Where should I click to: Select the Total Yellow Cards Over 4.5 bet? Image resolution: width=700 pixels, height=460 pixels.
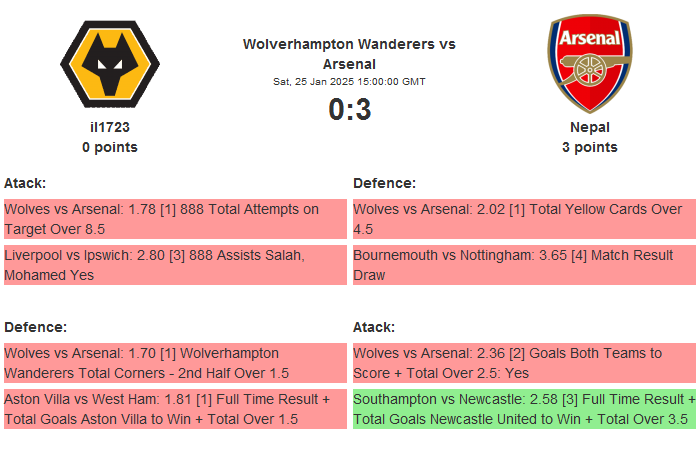[x=525, y=219]
